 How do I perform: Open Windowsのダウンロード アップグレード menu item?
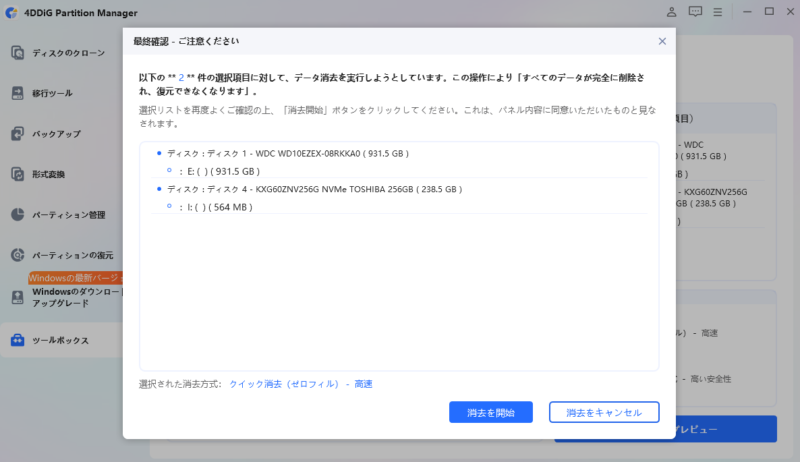(x=75, y=297)
